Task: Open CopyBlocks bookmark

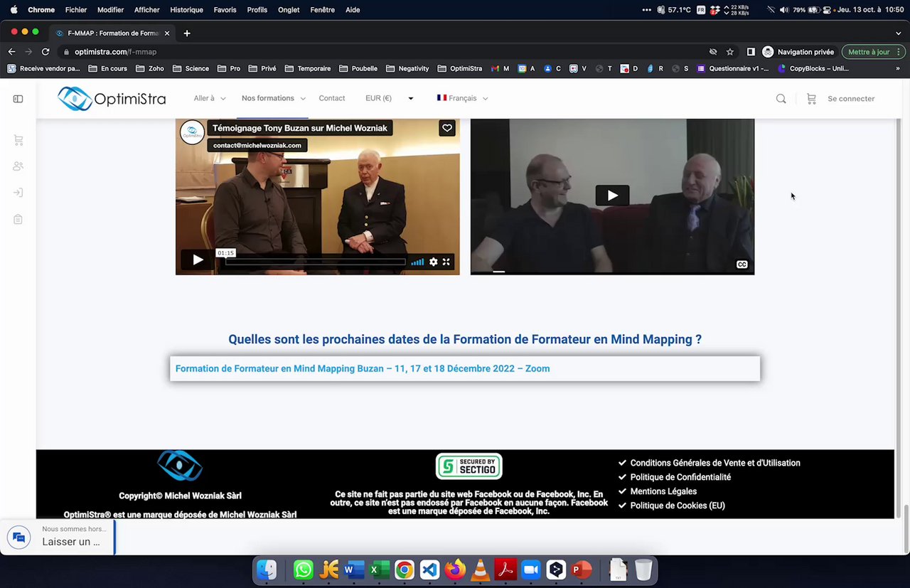Action: [x=813, y=68]
